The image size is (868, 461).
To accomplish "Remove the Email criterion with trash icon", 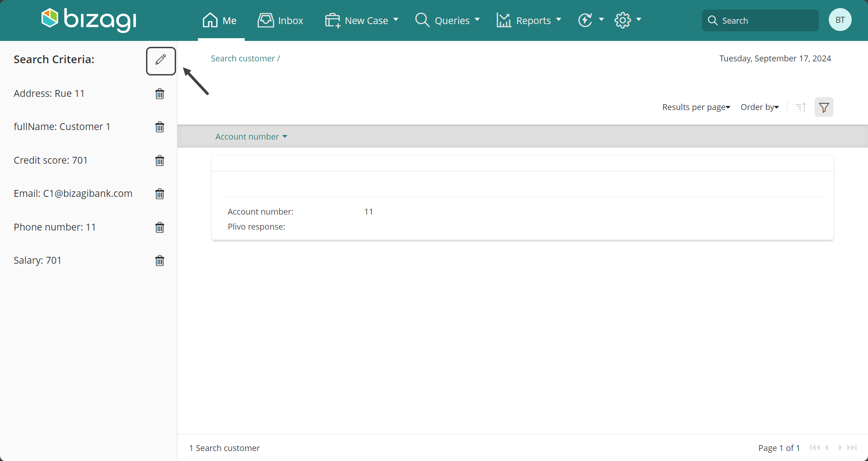I will click(x=160, y=194).
